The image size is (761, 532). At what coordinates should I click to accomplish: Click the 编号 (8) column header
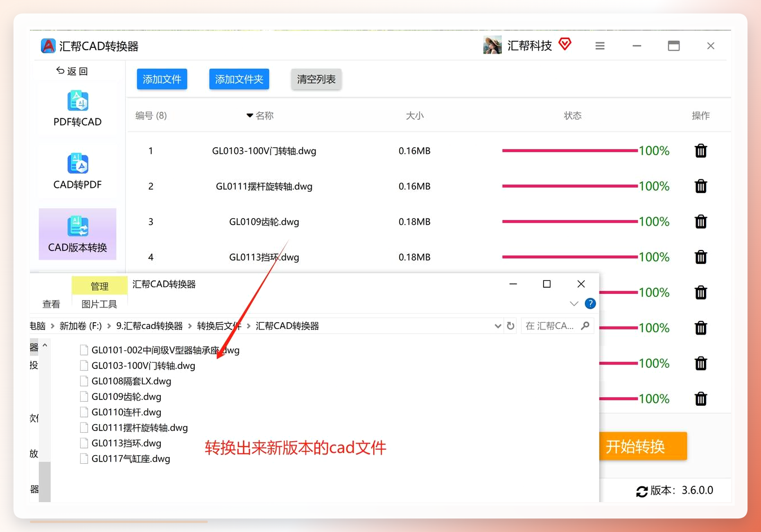click(151, 116)
